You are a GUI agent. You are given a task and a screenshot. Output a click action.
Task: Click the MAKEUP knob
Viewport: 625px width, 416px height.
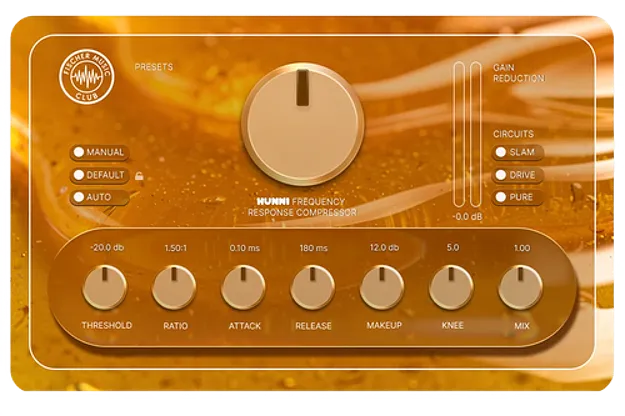[x=382, y=287]
